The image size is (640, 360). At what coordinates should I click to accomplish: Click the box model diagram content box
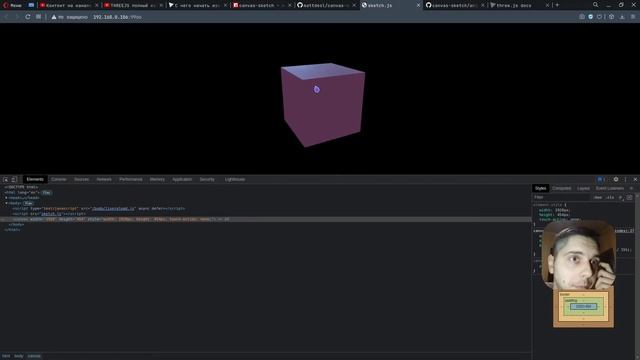[x=583, y=307]
